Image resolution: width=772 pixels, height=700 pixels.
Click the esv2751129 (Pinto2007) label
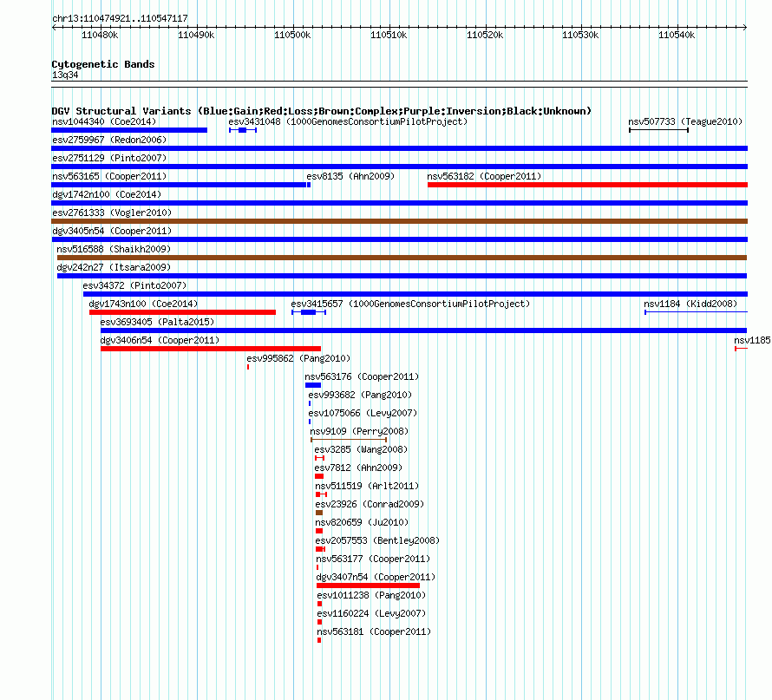tap(109, 158)
